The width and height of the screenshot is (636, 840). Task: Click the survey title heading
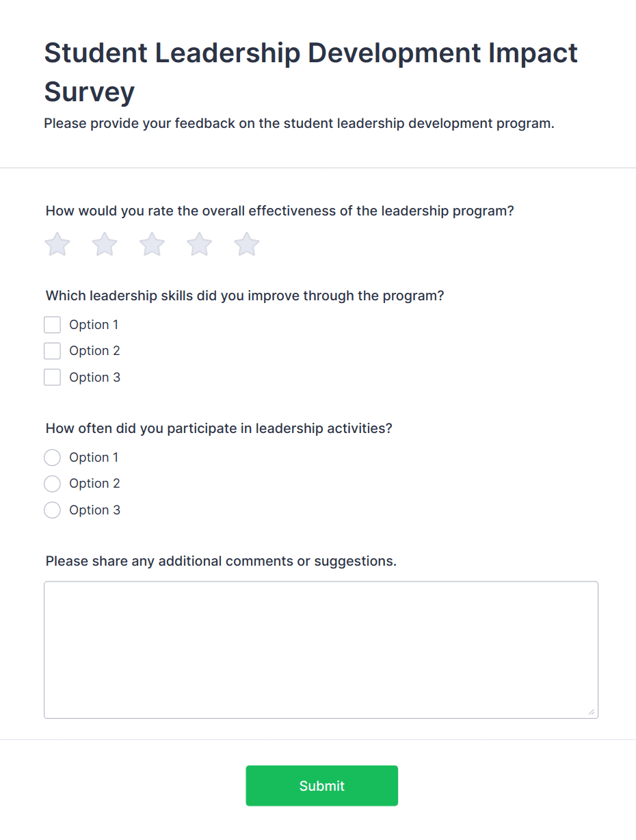pyautogui.click(x=310, y=72)
